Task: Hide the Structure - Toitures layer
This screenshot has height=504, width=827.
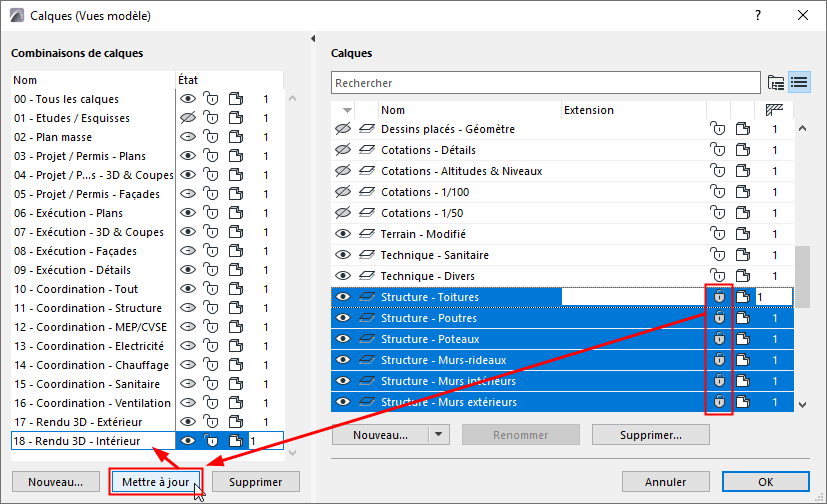Action: pos(343,297)
